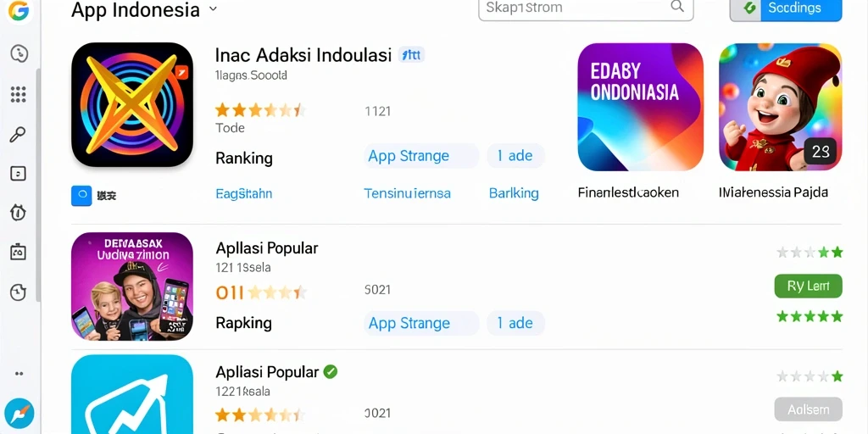Select the microphone icon in sidebar
The image size is (868, 434).
pyautogui.click(x=18, y=135)
